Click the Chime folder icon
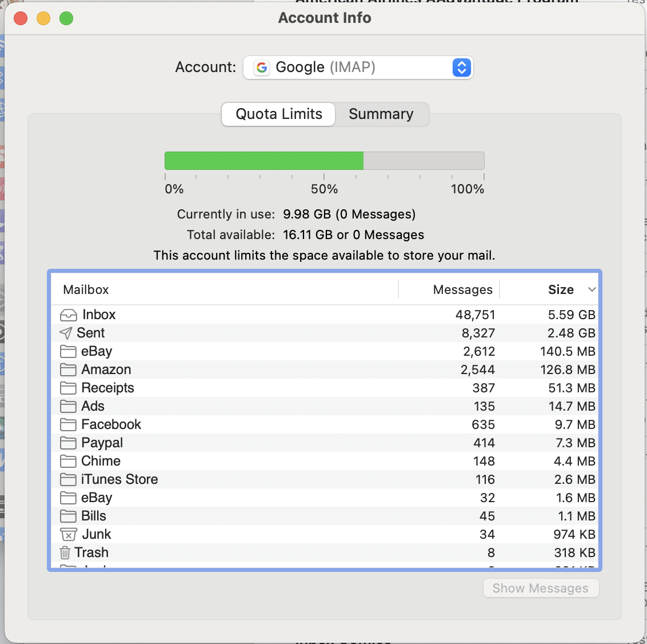Screen dimensions: 647x644 [68, 461]
